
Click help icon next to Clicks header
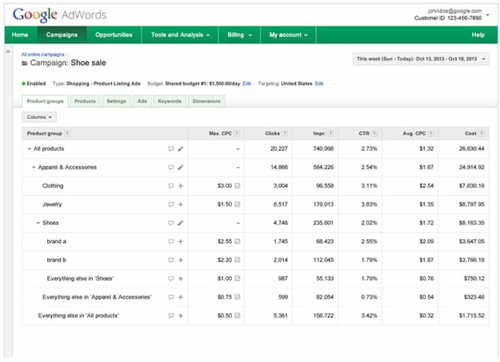pos(285,134)
